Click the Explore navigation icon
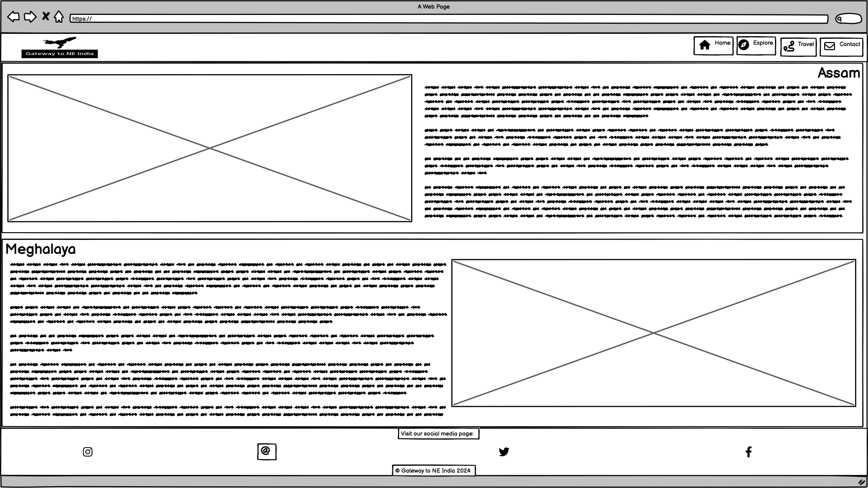This screenshot has width=868, height=488. click(x=744, y=45)
